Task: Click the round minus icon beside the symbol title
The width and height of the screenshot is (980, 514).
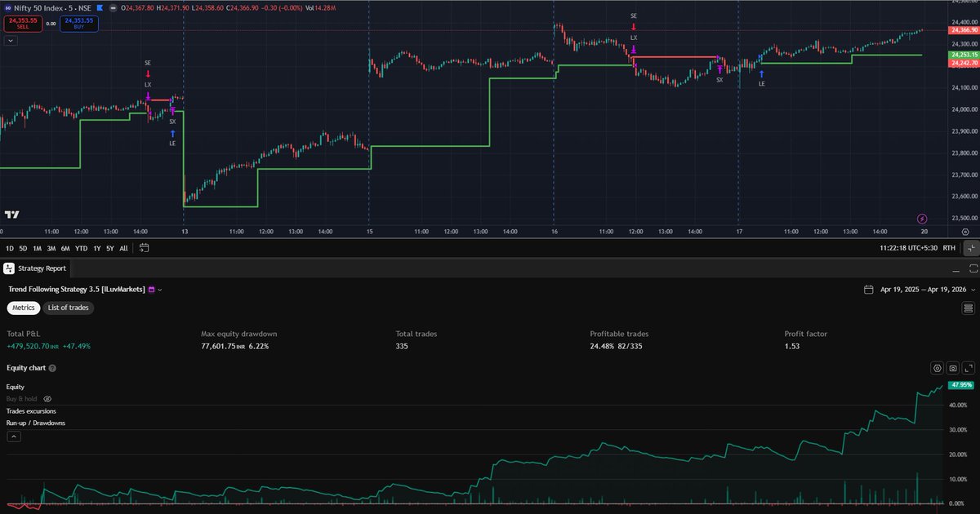Action: [x=113, y=8]
